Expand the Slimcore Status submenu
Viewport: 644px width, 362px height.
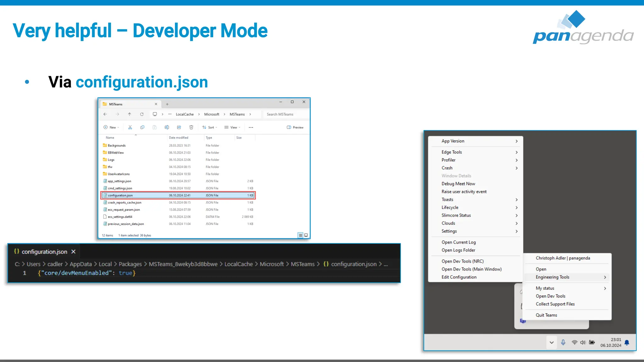pos(475,215)
